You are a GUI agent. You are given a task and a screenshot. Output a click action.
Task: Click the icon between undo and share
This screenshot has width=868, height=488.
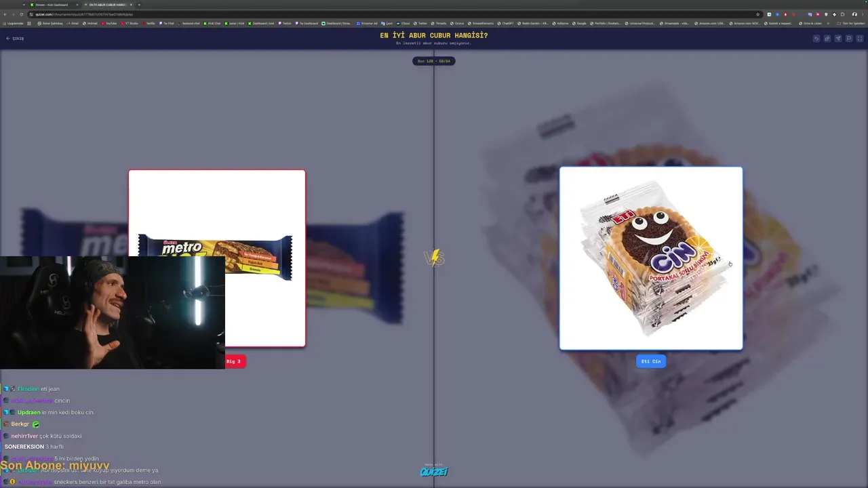tap(827, 39)
